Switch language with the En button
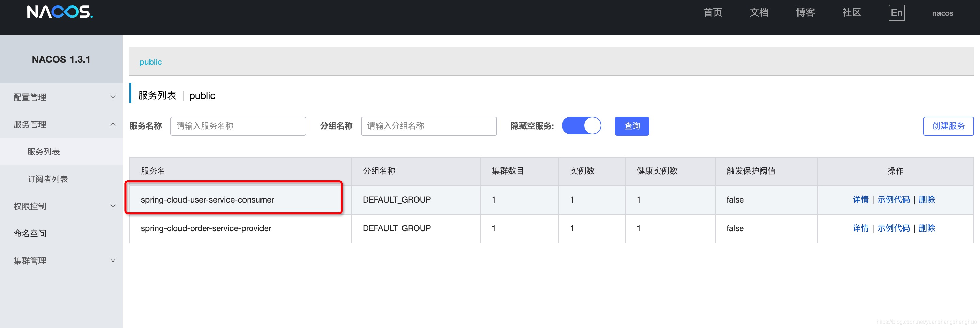 (897, 13)
